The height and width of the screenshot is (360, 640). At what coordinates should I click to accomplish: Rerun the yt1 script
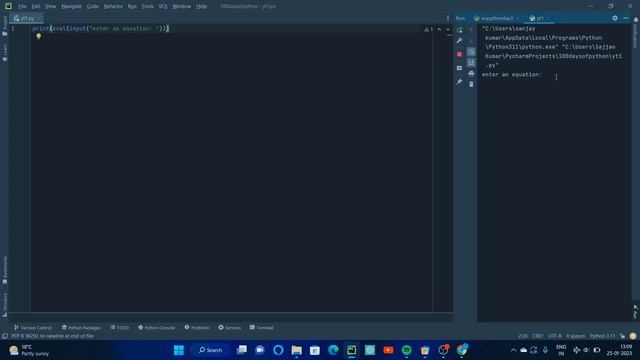click(460, 30)
